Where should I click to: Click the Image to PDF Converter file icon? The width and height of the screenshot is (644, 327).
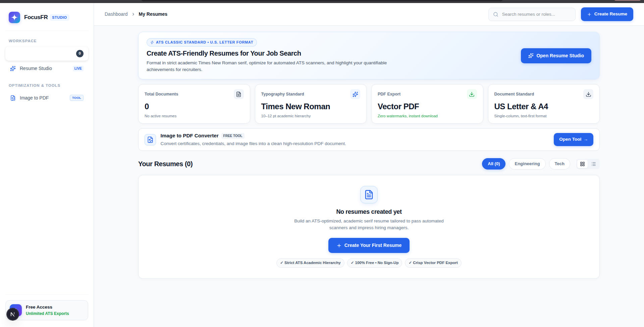pyautogui.click(x=150, y=140)
